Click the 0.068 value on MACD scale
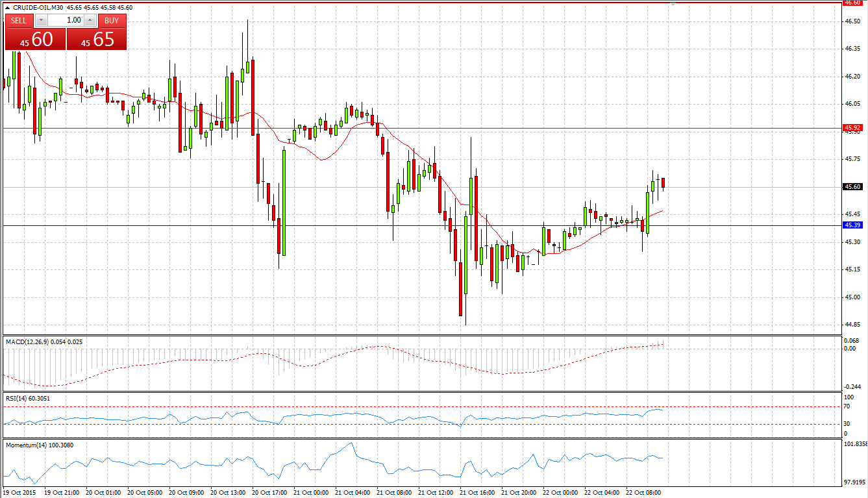 pos(852,341)
